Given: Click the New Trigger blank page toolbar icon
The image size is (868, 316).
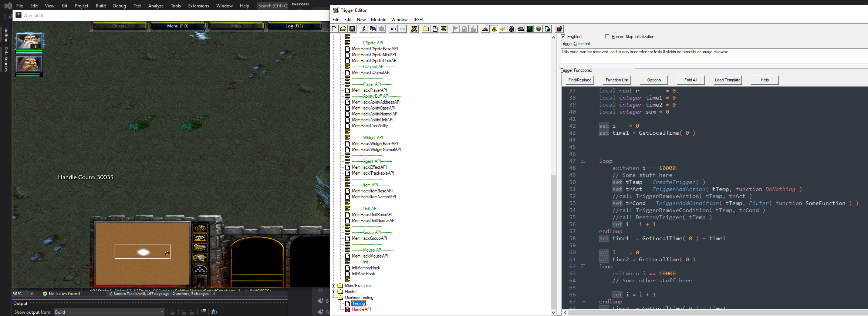Looking at the screenshot, I should (x=435, y=29).
